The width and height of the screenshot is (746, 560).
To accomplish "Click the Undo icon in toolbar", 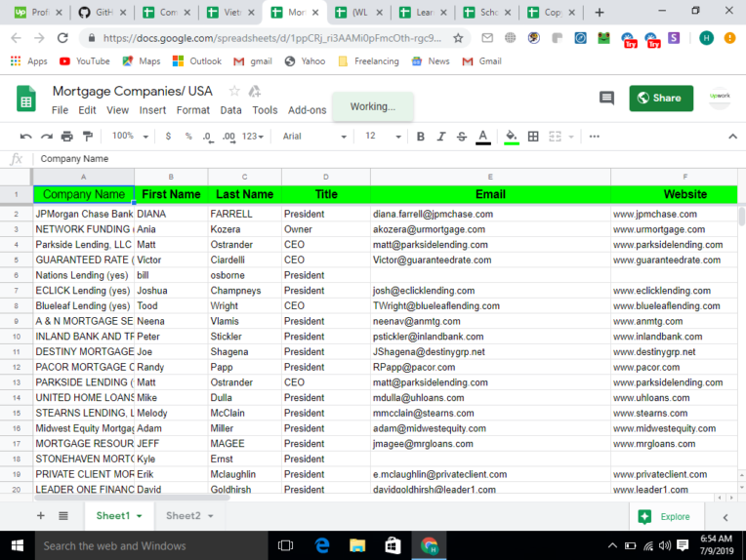I will 25,137.
